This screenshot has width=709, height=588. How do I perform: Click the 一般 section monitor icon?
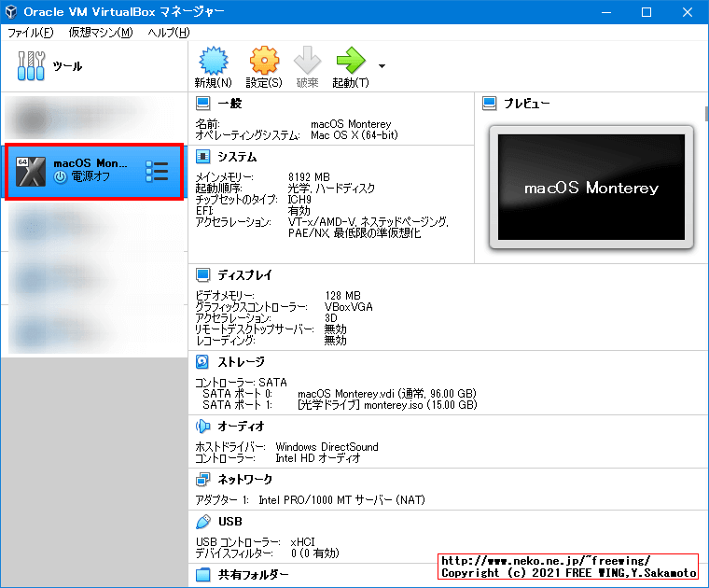[x=203, y=104]
